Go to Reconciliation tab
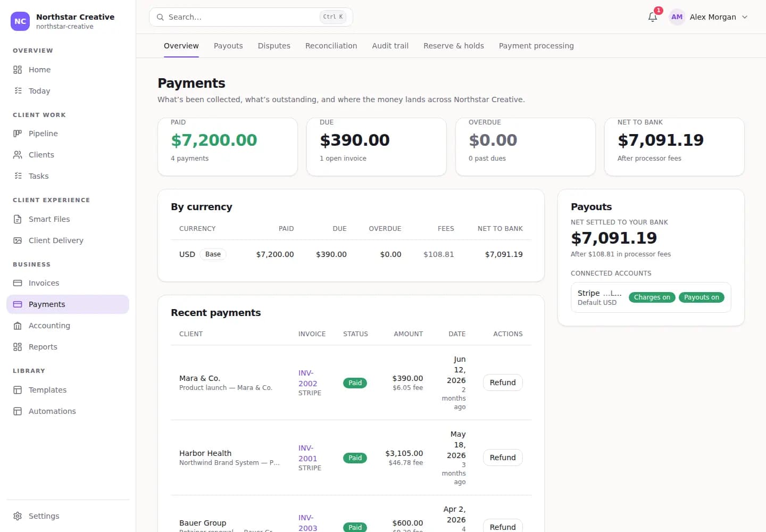 [x=331, y=46]
